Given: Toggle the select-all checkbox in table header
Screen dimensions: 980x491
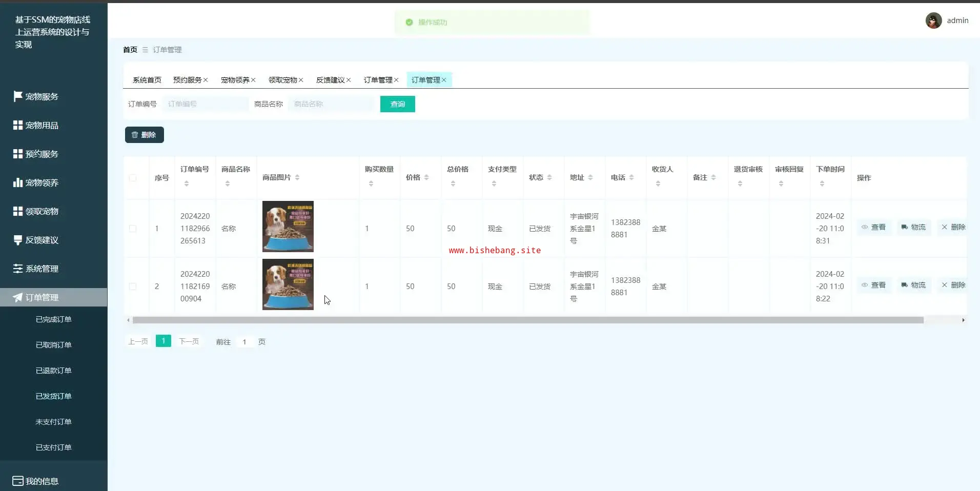Looking at the screenshot, I should click(133, 178).
